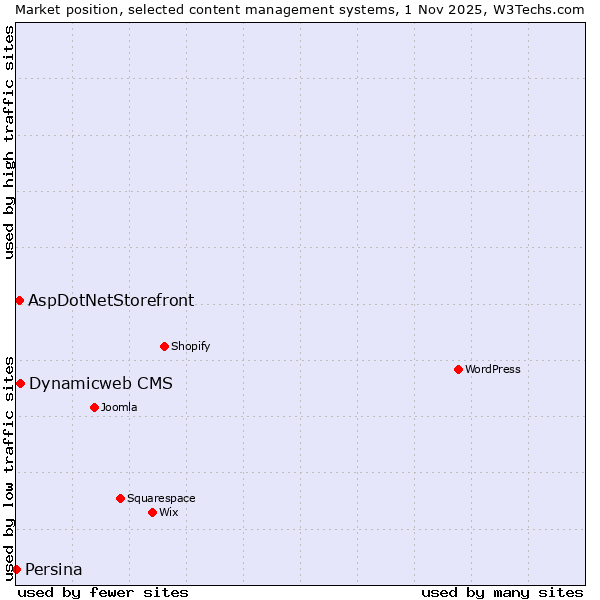Click the red diamond next to Shopify
The height and width of the screenshot is (600, 600).
(164, 346)
